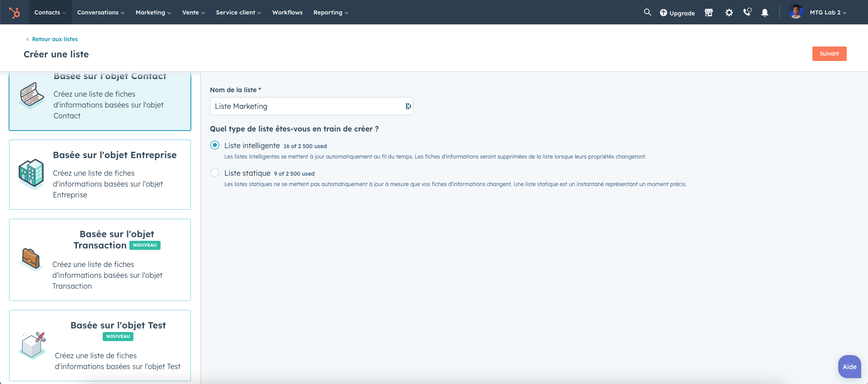Open the settings gear icon
This screenshot has width=868, height=384.
pyautogui.click(x=729, y=13)
